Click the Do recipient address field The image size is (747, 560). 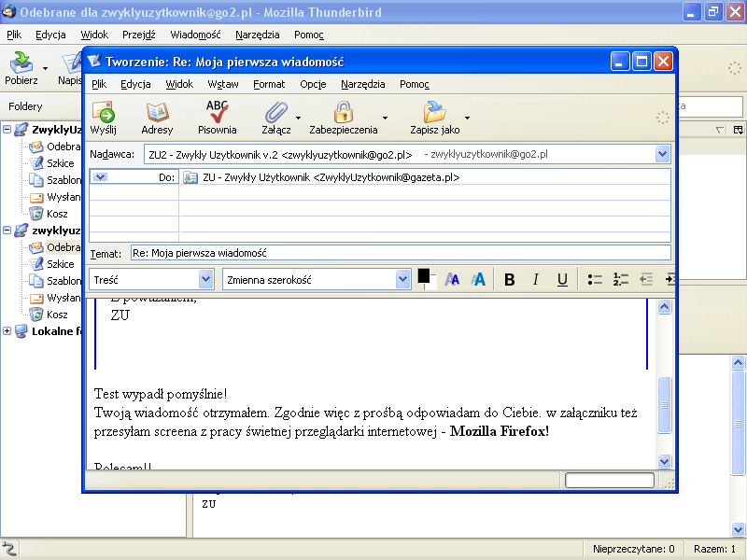click(x=425, y=177)
